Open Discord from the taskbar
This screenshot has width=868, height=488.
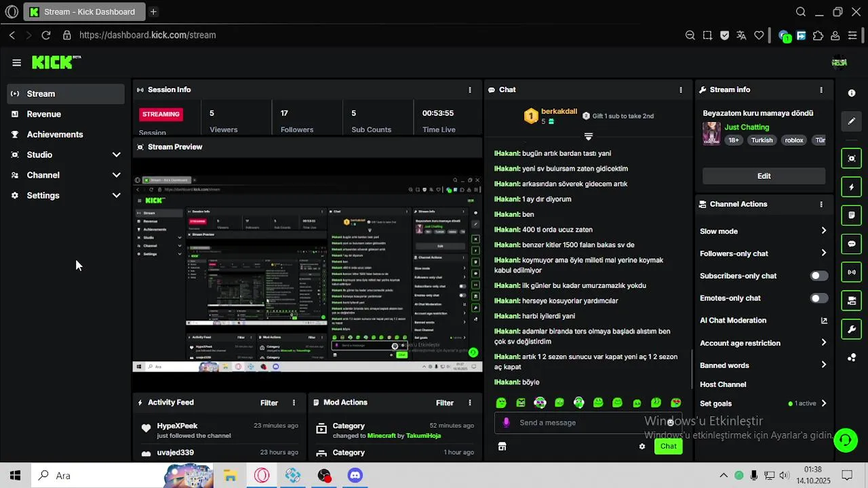pos(355,476)
